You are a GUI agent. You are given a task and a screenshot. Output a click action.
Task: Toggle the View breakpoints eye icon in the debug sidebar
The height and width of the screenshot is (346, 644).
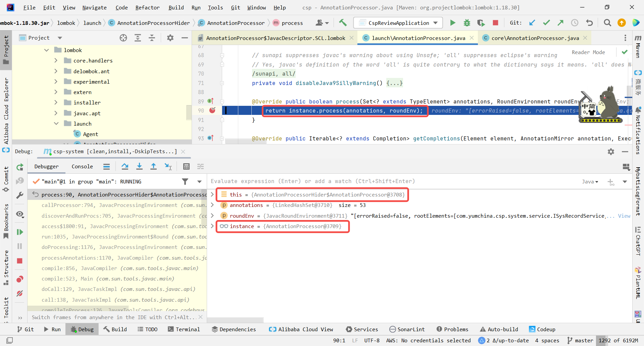(x=20, y=214)
